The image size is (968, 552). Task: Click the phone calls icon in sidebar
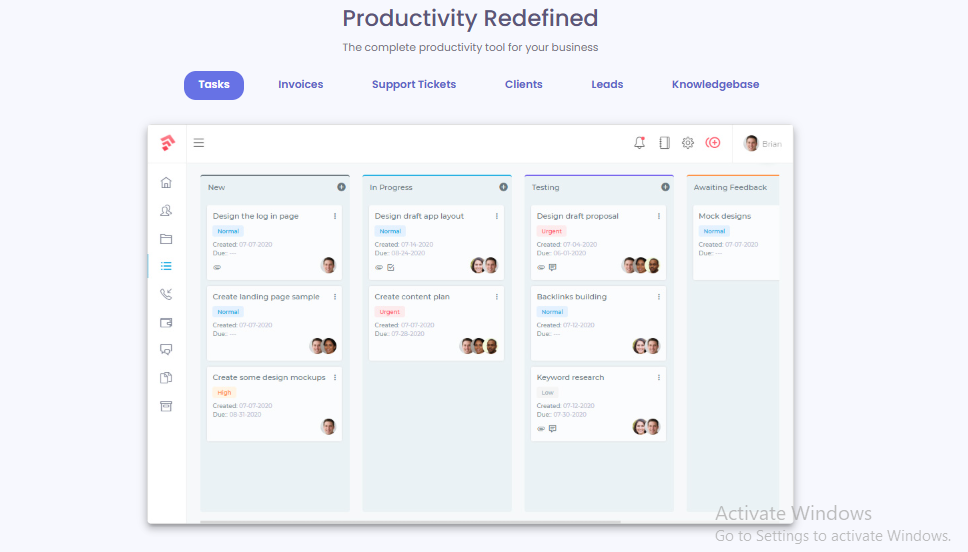[166, 294]
